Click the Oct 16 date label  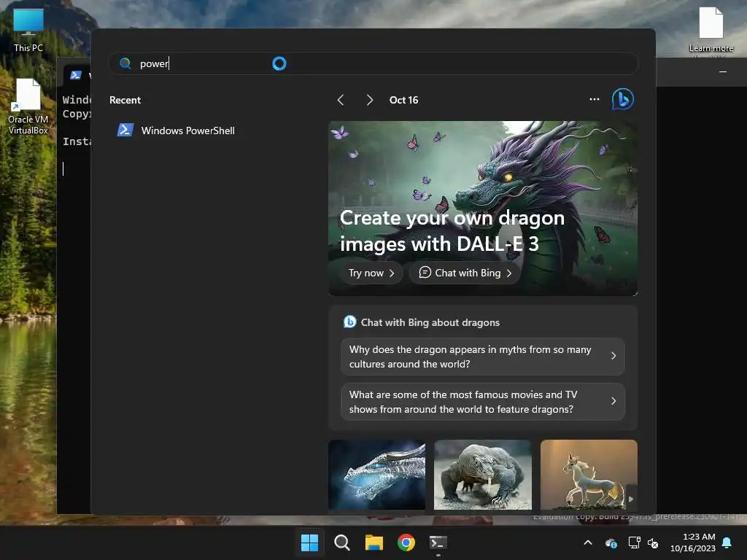(x=403, y=100)
